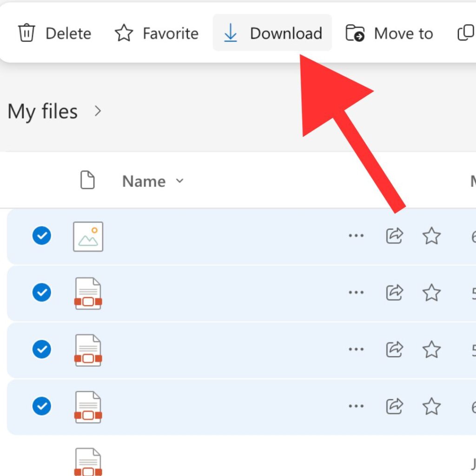The height and width of the screenshot is (476, 476).
Task: Open more options for the image file
Action: [x=356, y=236]
